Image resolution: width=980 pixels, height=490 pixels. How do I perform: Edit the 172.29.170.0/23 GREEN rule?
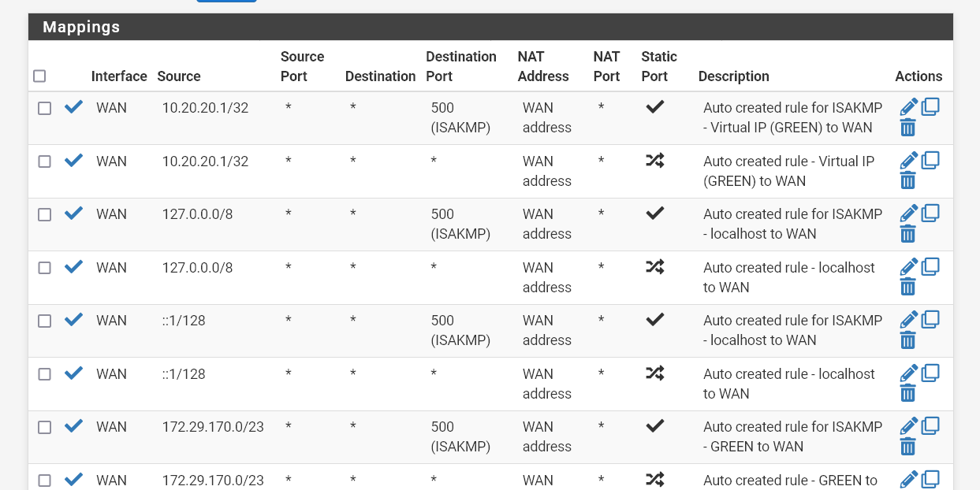(907, 425)
